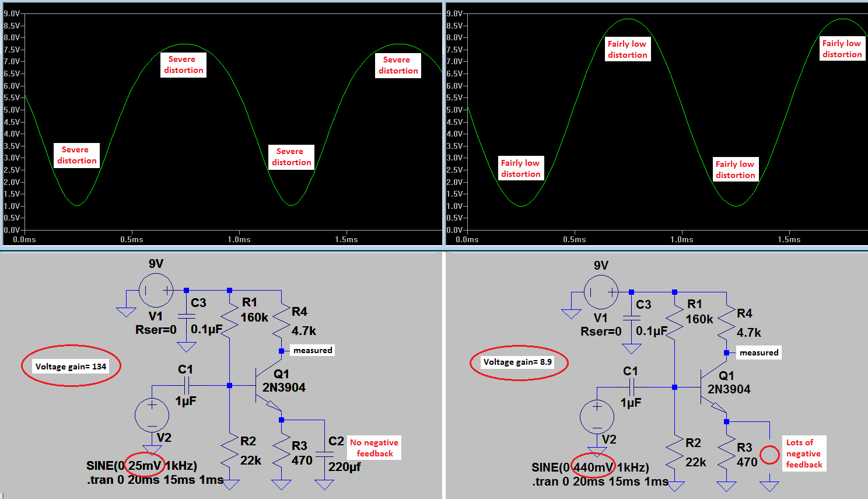This screenshot has width=868, height=499.
Task: Click the 220µf value of C2
Action: point(344,466)
